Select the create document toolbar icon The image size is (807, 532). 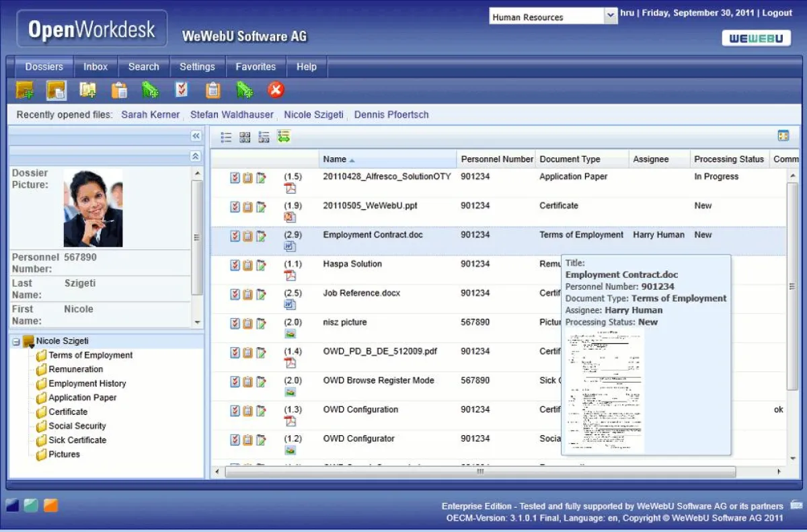click(55, 89)
